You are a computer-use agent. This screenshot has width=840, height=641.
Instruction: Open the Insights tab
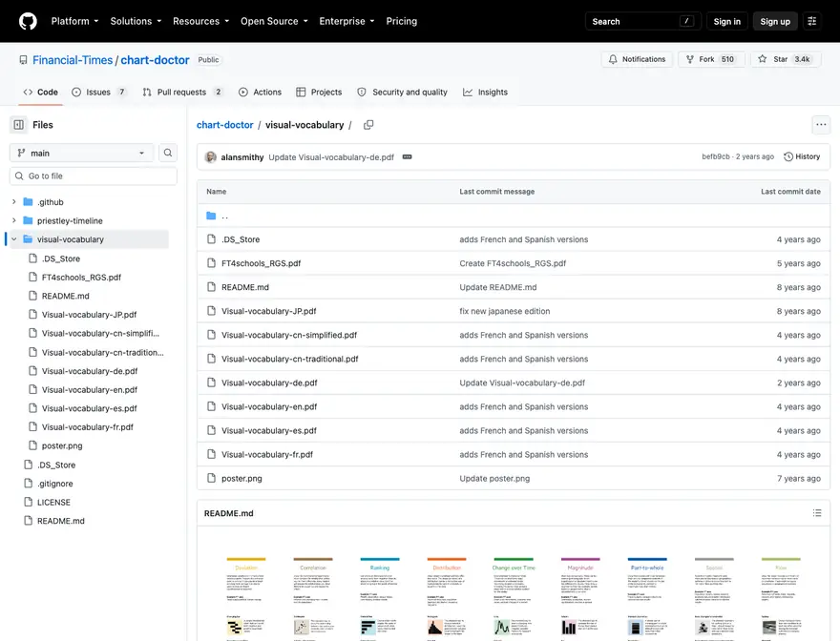485,93
